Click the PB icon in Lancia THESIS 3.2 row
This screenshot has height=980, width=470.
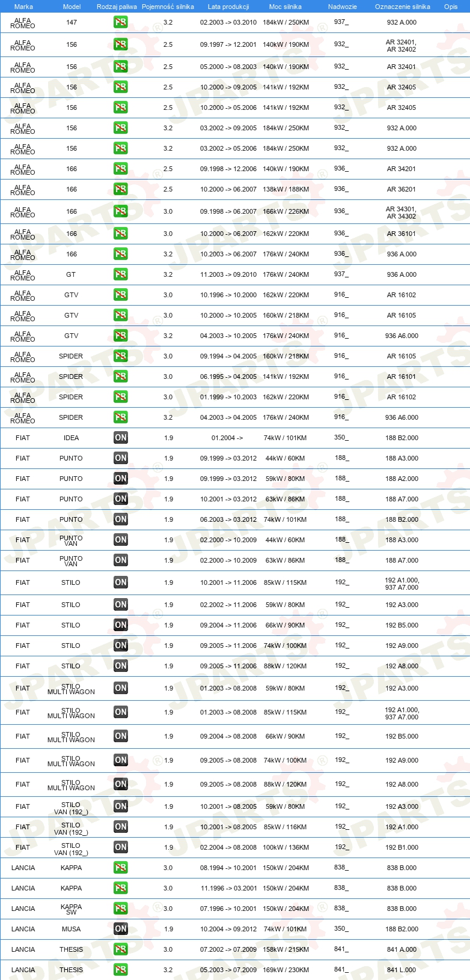tap(121, 970)
